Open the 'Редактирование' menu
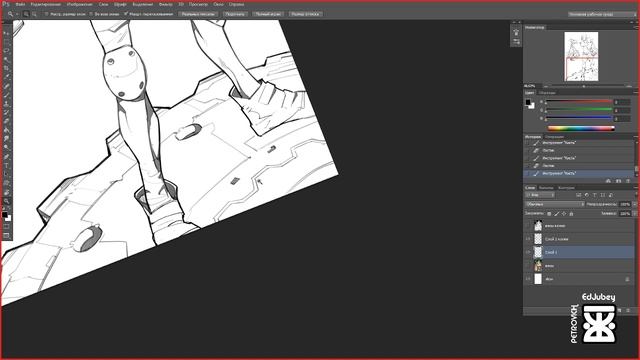640x360 pixels. [x=46, y=4]
